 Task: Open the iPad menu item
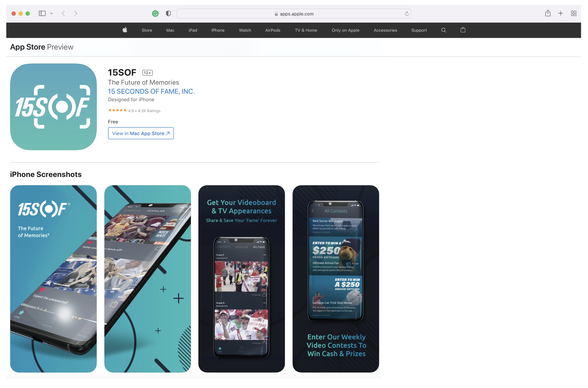(x=193, y=30)
